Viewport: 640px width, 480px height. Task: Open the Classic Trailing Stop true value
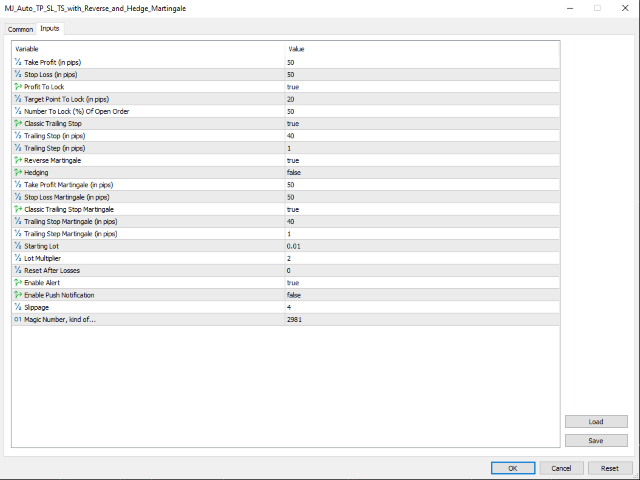293,123
